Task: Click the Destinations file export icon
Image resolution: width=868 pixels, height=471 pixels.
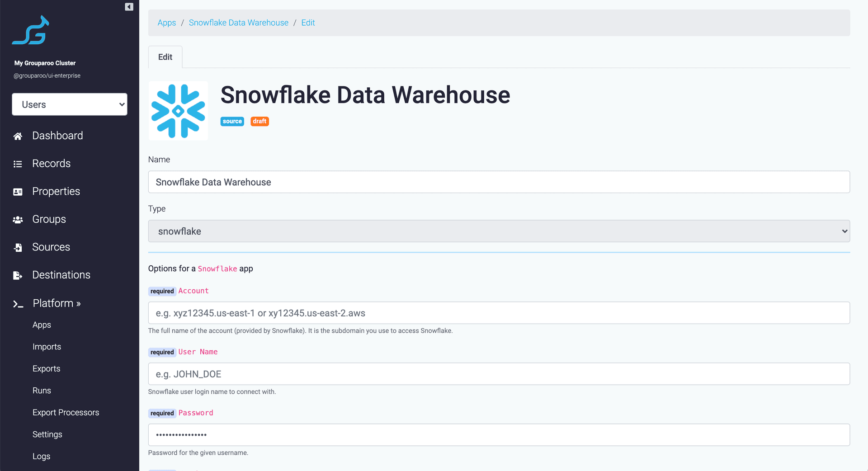Action: [x=18, y=275]
